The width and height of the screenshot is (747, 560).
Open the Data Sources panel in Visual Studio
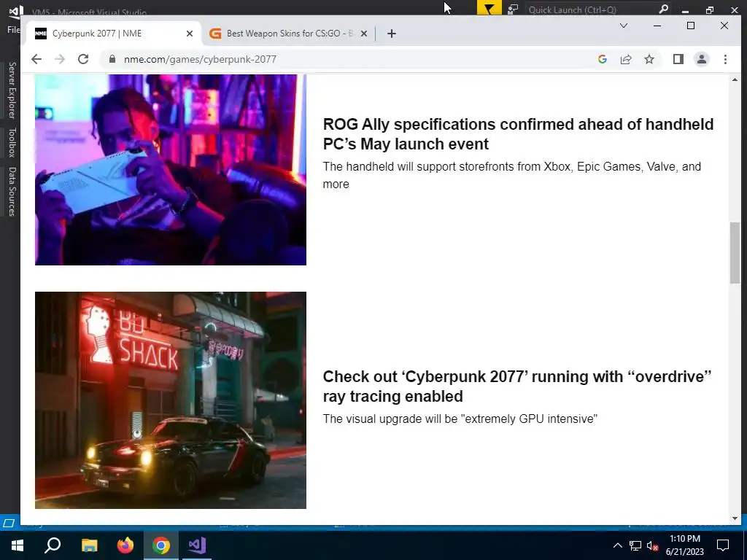(x=12, y=192)
